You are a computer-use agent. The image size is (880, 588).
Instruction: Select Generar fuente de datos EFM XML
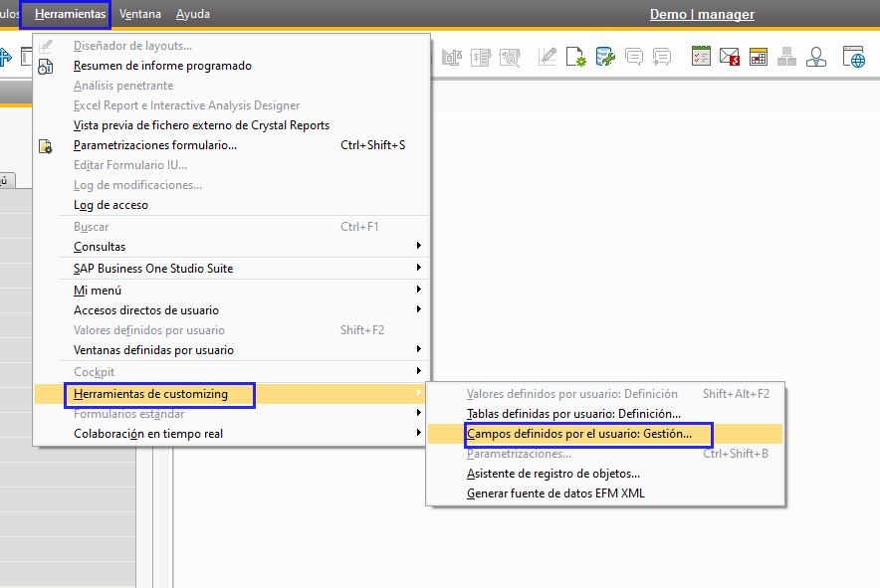pos(555,493)
